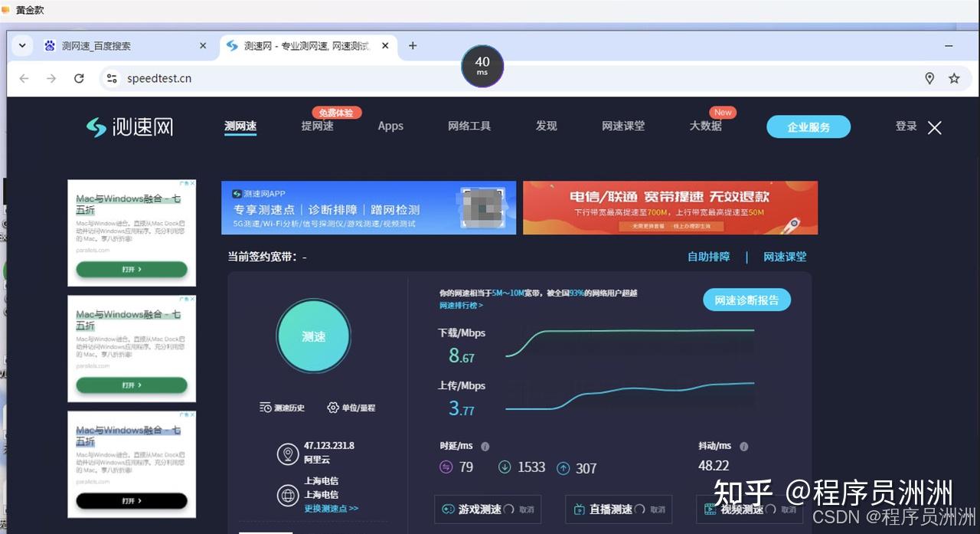
Task: Open 测速历史 test history panel
Action: pos(282,408)
